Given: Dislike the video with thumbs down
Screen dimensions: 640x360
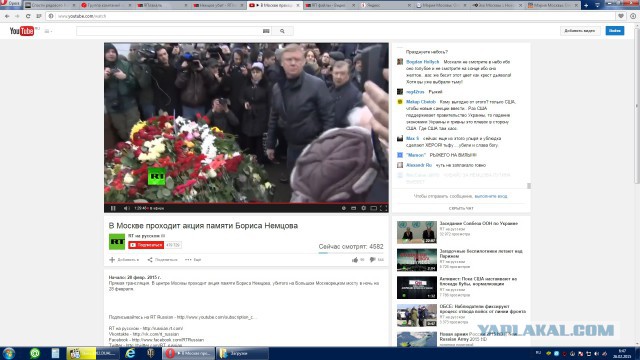Looking at the screenshot, I should pos(372,260).
